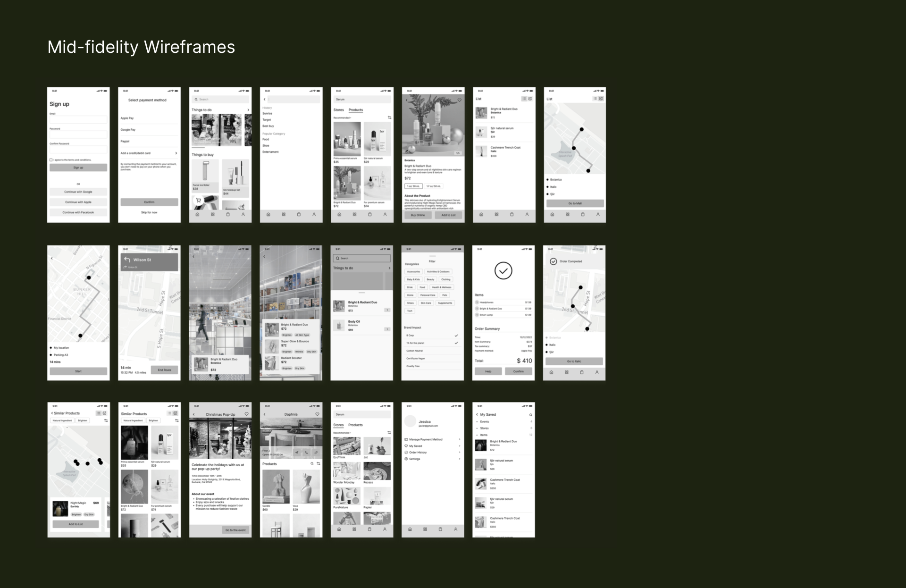
Task: Check the terms and conditions box on Sign up
Action: tap(51, 160)
